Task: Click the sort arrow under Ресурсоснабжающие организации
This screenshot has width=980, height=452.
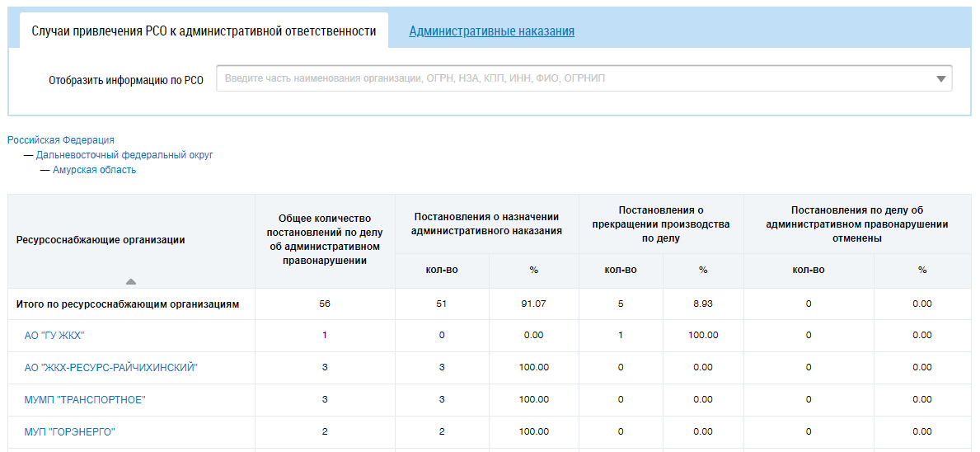Action: (130, 281)
